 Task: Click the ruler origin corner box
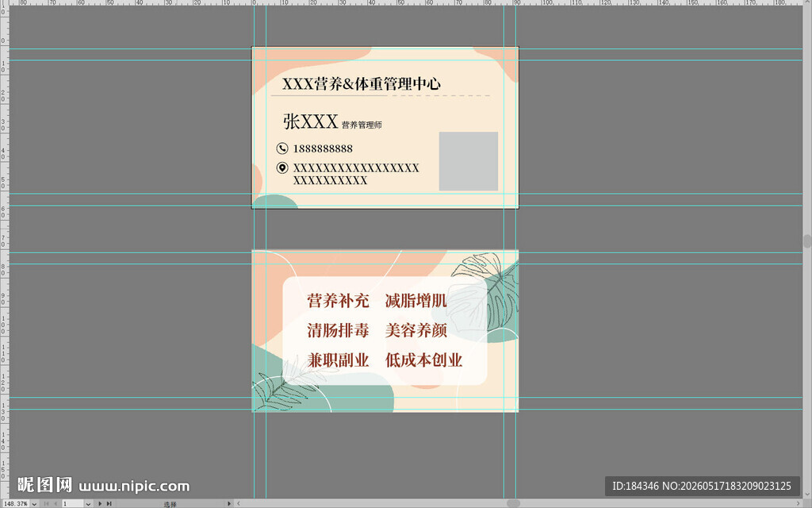[x=4, y=2]
